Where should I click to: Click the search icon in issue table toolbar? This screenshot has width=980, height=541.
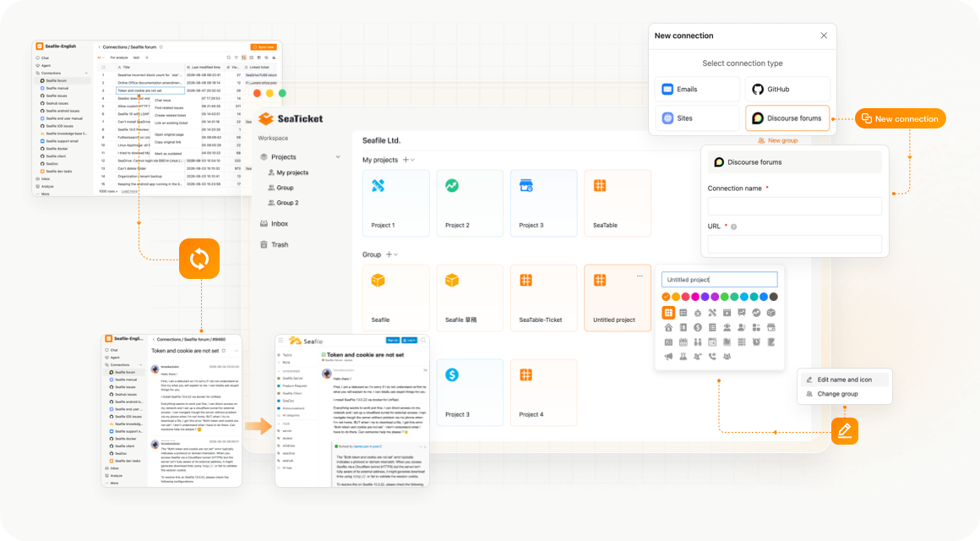[x=229, y=57]
